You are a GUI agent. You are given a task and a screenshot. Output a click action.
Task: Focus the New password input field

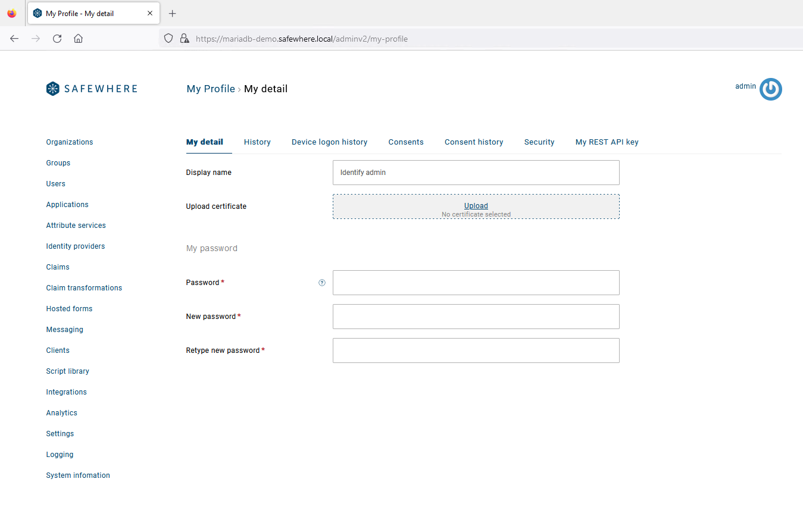[x=476, y=317]
